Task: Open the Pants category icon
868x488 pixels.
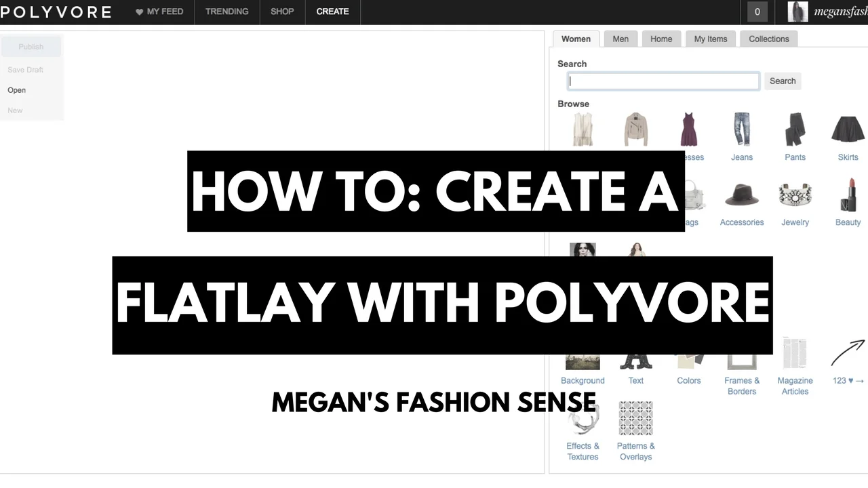Action: (795, 129)
